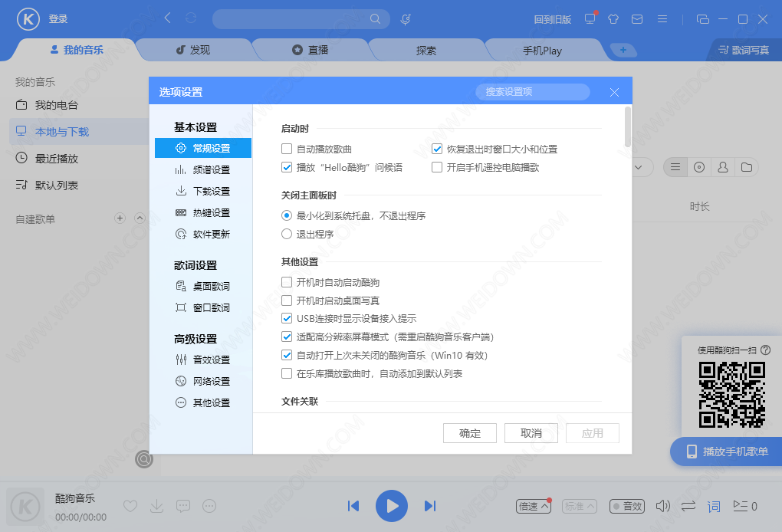The height and width of the screenshot is (532, 782).
Task: Open 热键设置 settings page
Action: pyautogui.click(x=203, y=212)
